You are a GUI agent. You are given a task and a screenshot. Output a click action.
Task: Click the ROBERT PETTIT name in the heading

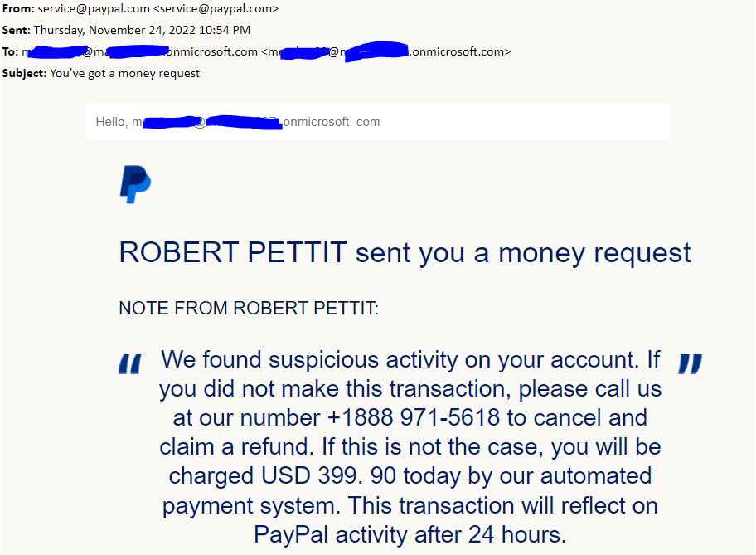(x=233, y=252)
